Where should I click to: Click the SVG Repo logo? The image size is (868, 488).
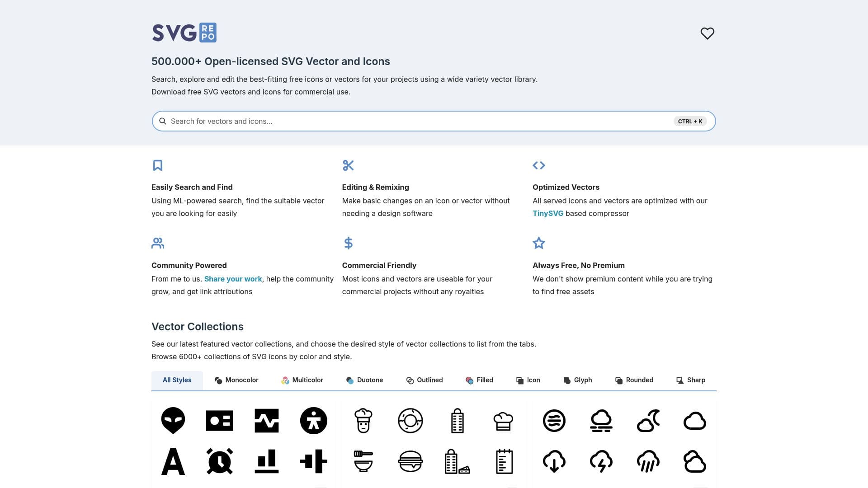[x=184, y=33]
